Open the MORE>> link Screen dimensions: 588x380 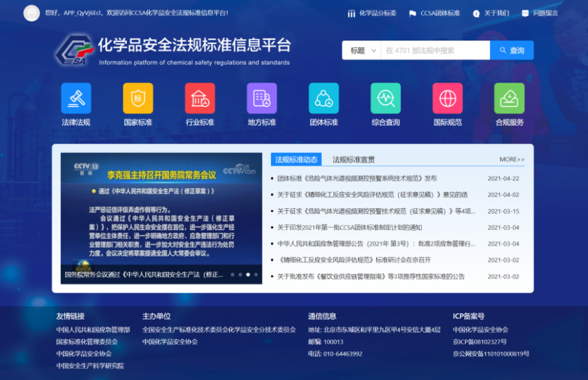tap(512, 160)
